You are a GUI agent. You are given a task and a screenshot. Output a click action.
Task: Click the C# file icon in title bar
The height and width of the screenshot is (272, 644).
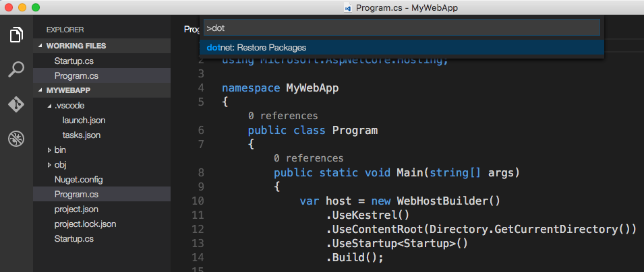tap(348, 7)
